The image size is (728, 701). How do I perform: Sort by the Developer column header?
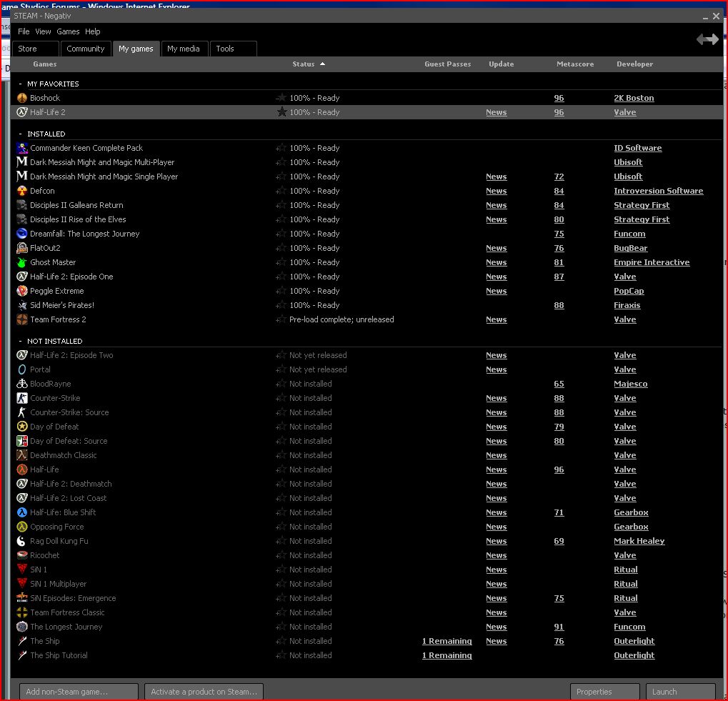point(634,64)
